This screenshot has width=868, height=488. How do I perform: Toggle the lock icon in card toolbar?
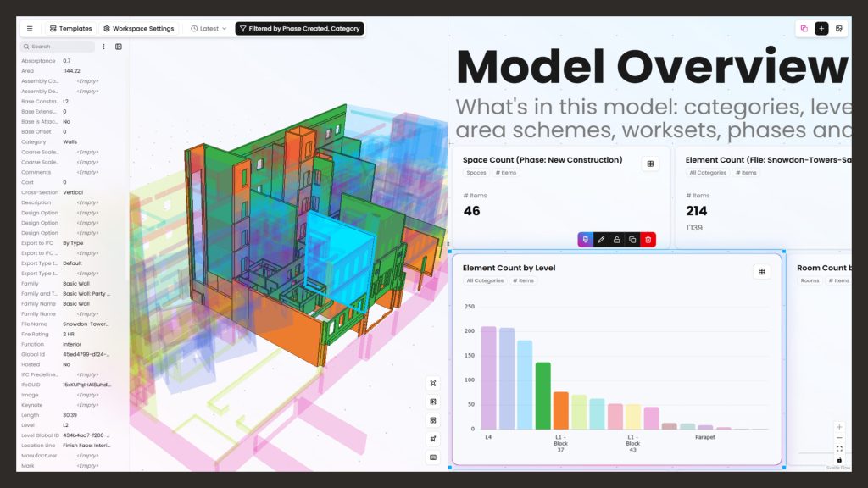click(617, 240)
